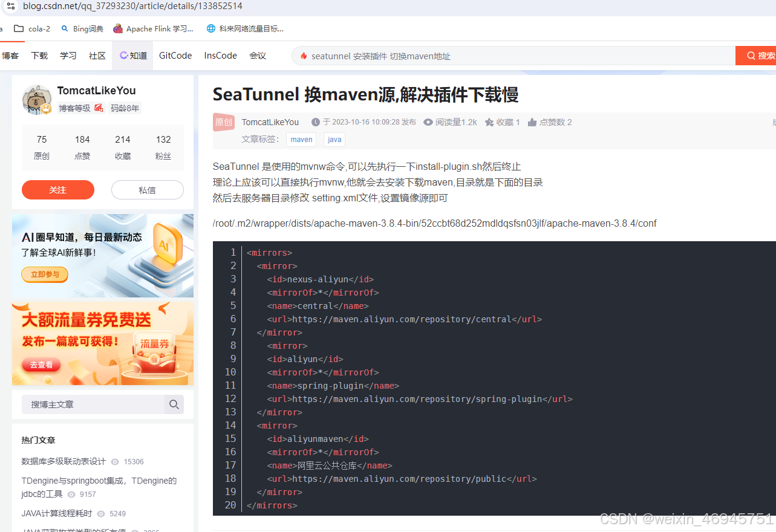Viewport: 776px width, 532px height.
Task: Click the browser URL address text
Action: pyautogui.click(x=132, y=6)
